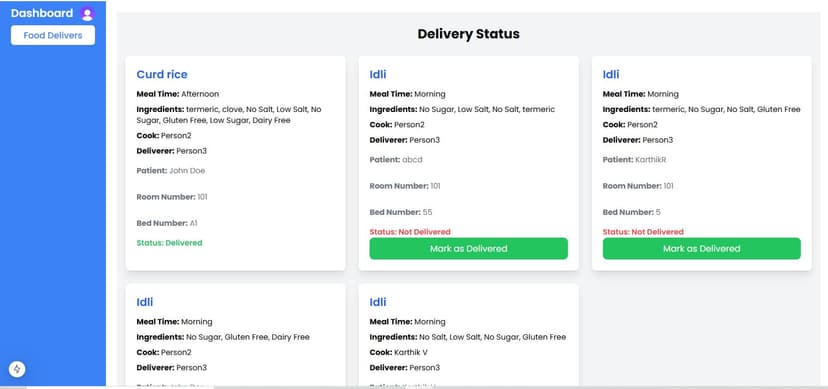
Task: Select the Curd rice card title
Action: coord(162,74)
